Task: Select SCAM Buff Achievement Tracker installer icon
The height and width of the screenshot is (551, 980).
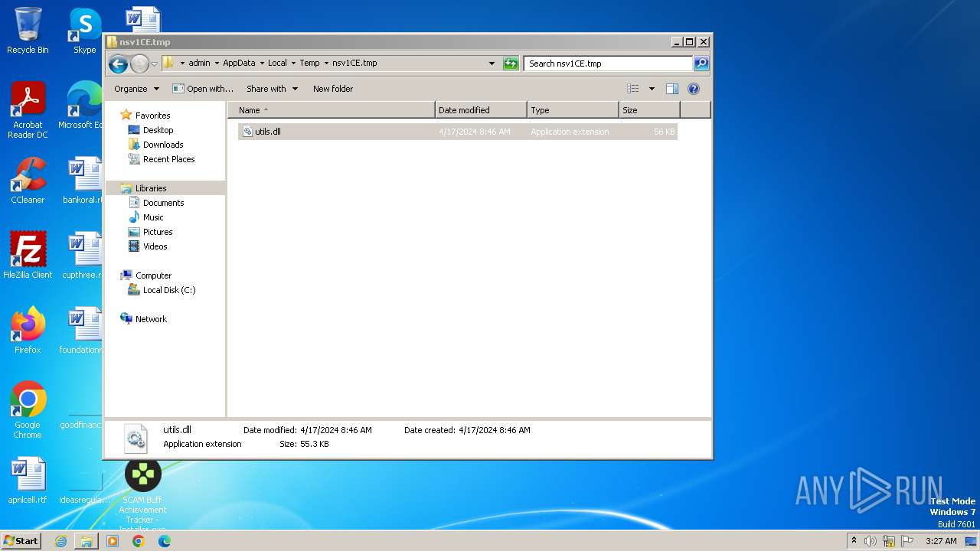Action: click(x=142, y=494)
